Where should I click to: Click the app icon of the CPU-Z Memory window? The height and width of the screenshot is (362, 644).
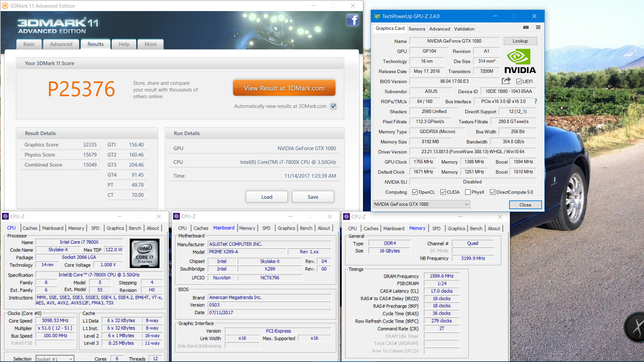346,217
